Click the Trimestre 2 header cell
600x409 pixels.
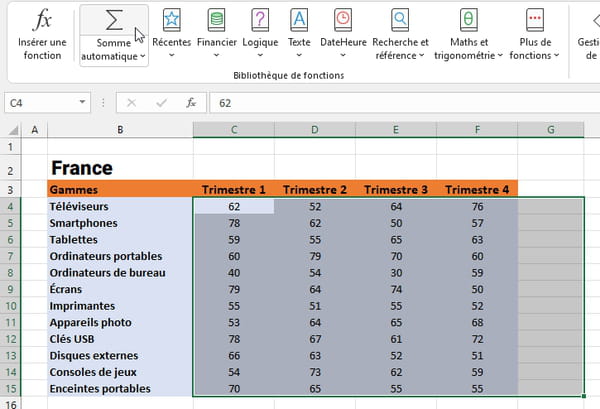click(315, 189)
